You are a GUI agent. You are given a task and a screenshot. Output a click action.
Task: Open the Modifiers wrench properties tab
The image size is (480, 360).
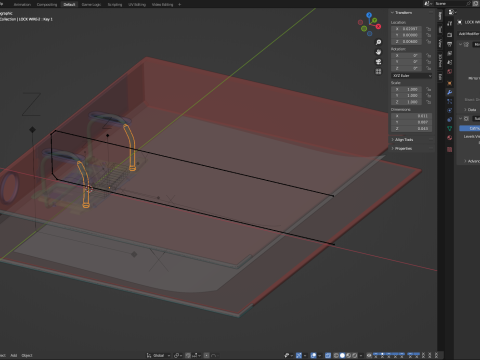tap(449, 92)
